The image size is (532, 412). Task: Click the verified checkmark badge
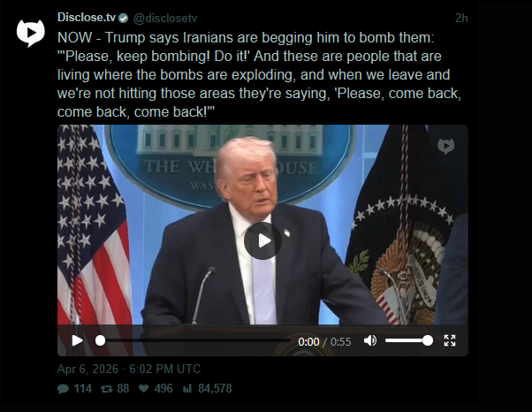point(123,18)
